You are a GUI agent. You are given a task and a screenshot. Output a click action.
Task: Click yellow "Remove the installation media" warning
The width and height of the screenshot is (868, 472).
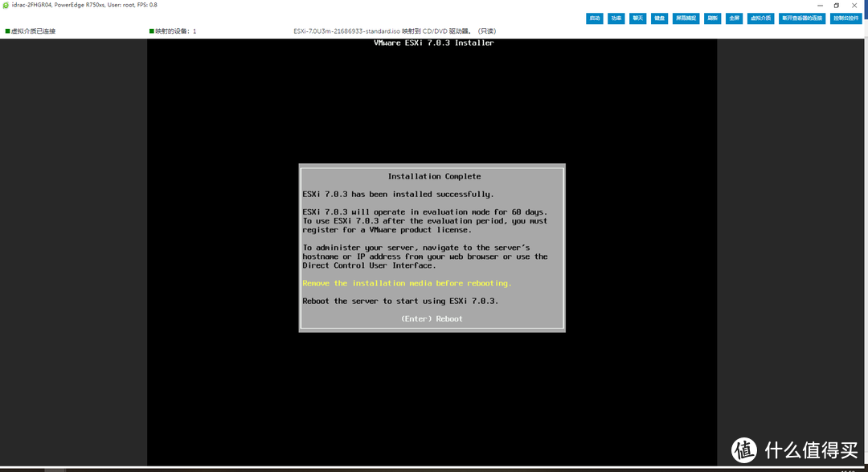[407, 283]
